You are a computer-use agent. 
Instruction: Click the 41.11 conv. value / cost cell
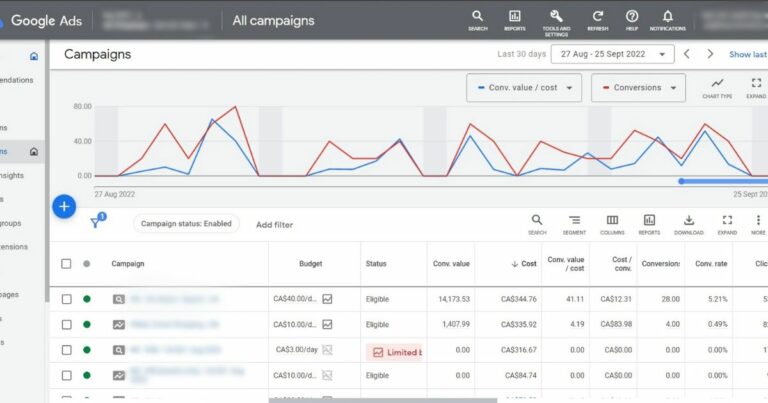pyautogui.click(x=575, y=299)
